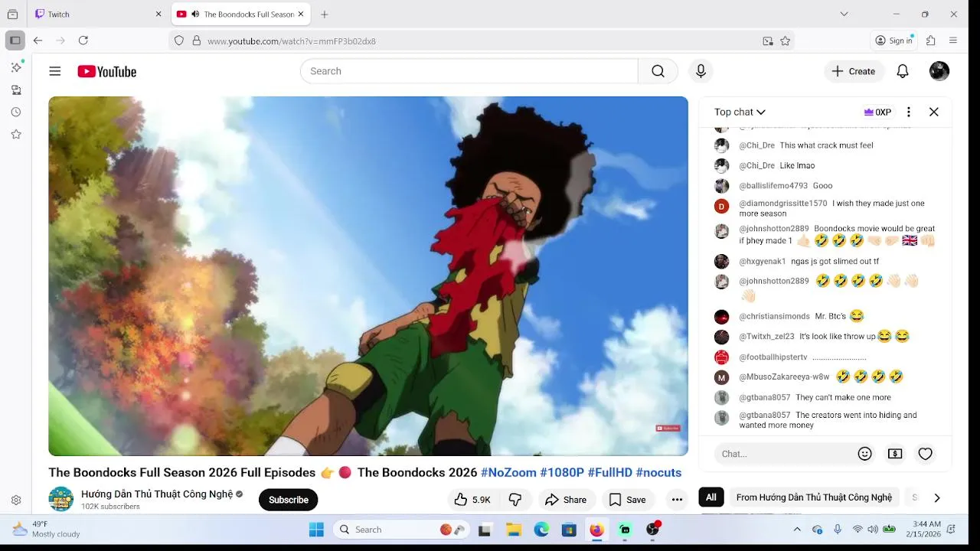Open Microsoft Edge from the taskbar
Image resolution: width=980 pixels, height=551 pixels.
pos(541,530)
